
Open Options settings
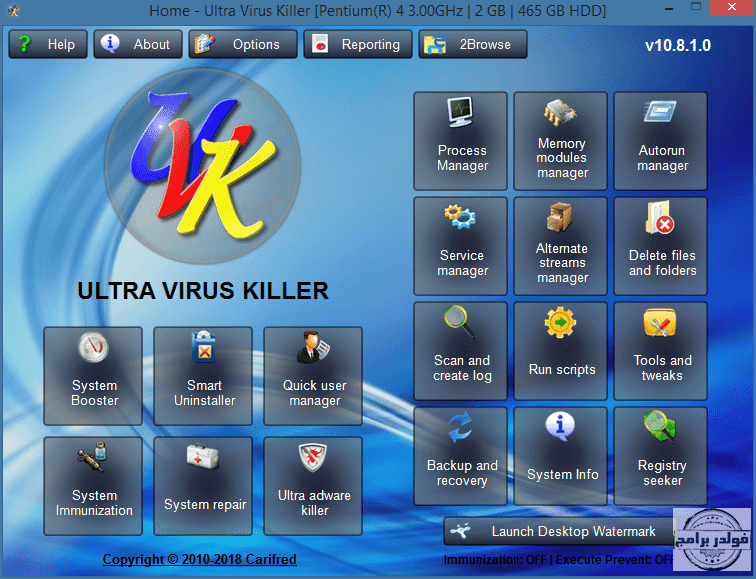pyautogui.click(x=243, y=44)
